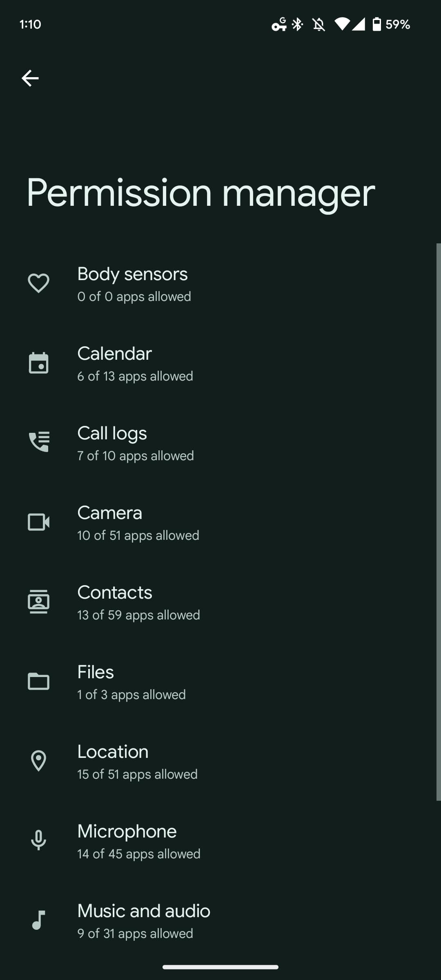Tap the Camera video icon
Image resolution: width=441 pixels, height=980 pixels.
pyautogui.click(x=38, y=522)
